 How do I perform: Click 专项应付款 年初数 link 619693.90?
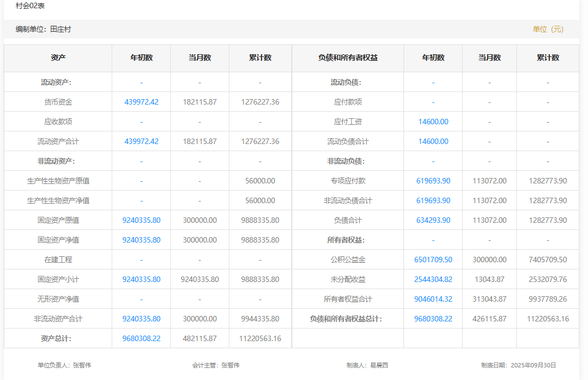coord(433,181)
